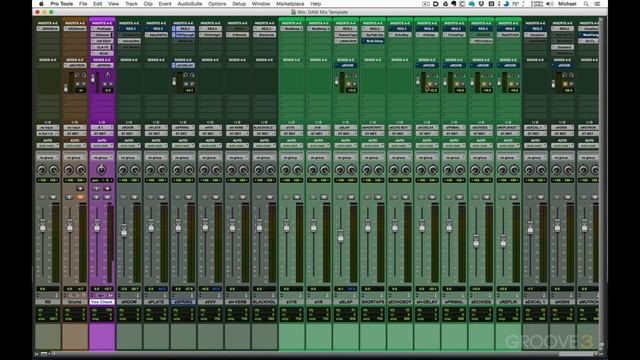Click right pan knob on aH-DELAY track

point(433,169)
